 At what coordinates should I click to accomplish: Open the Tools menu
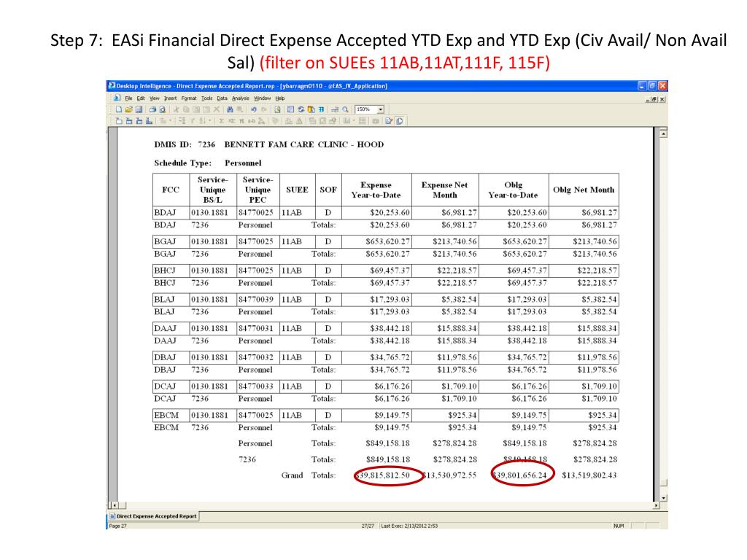[x=207, y=98]
